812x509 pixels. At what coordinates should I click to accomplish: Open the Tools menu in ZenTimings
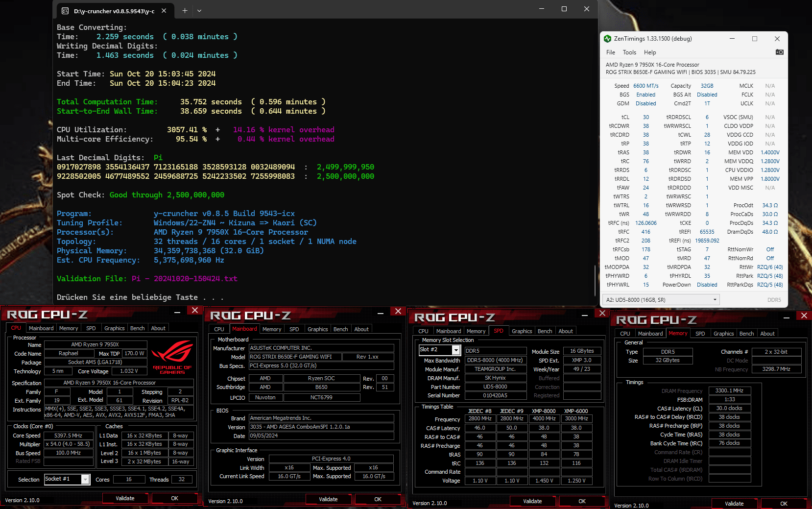pyautogui.click(x=629, y=52)
